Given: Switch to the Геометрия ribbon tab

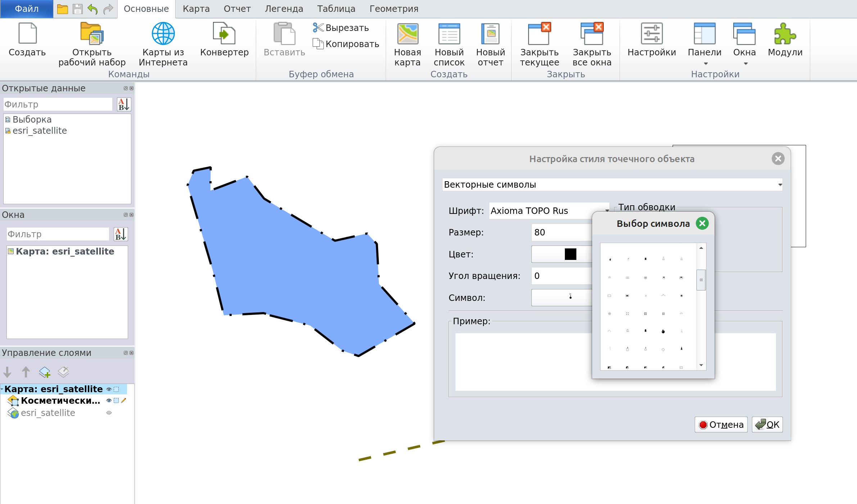Looking at the screenshot, I should click(x=394, y=9).
